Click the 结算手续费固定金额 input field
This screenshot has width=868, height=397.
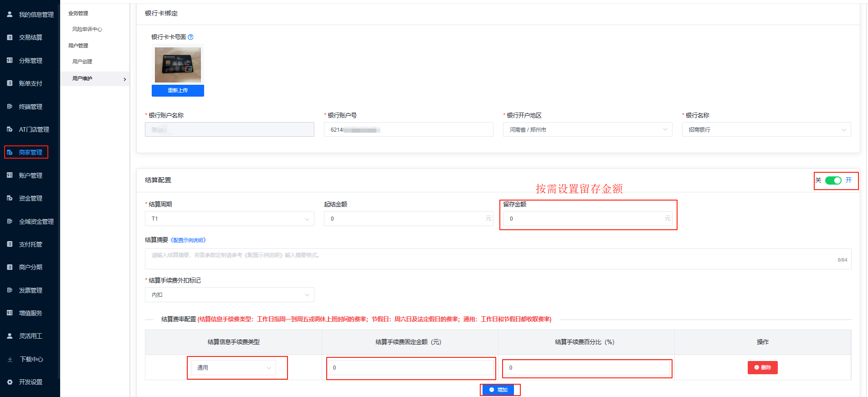pos(411,367)
